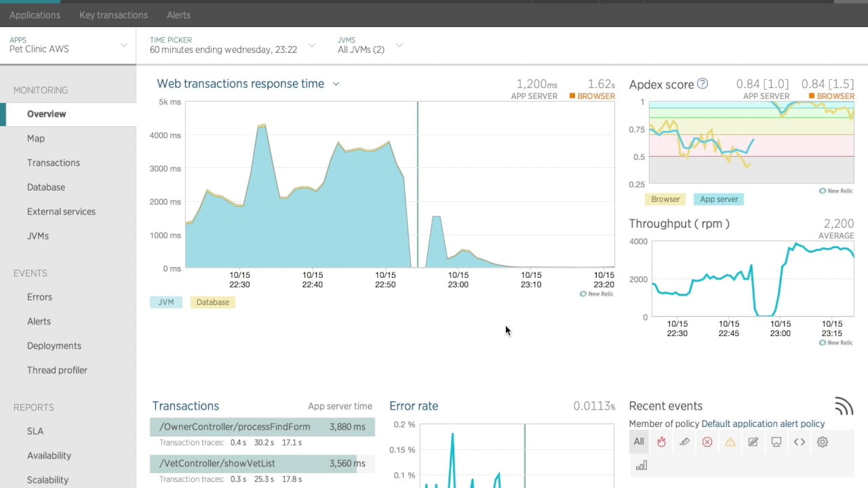The image size is (868, 488).
Task: Filter recent events by the gear icon
Action: pos(823,442)
